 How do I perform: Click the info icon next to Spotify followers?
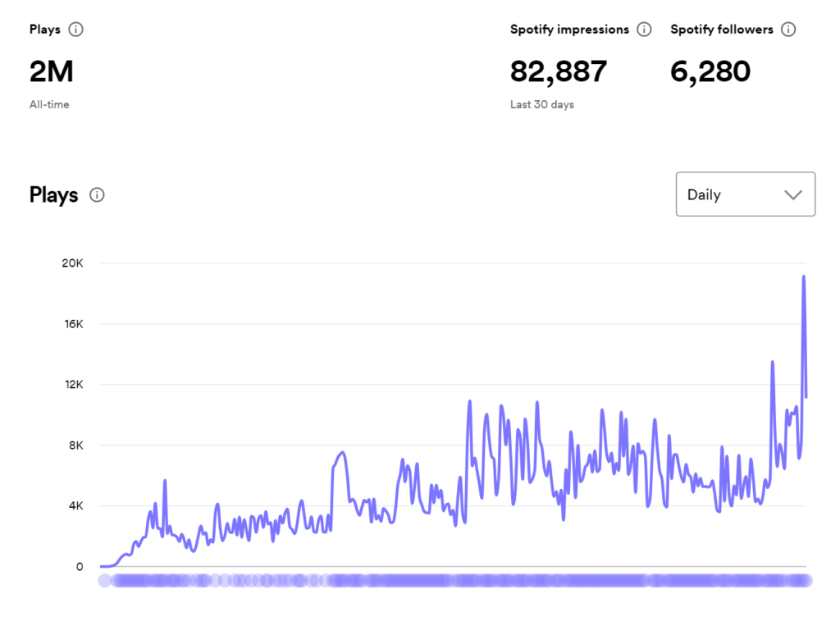788,30
